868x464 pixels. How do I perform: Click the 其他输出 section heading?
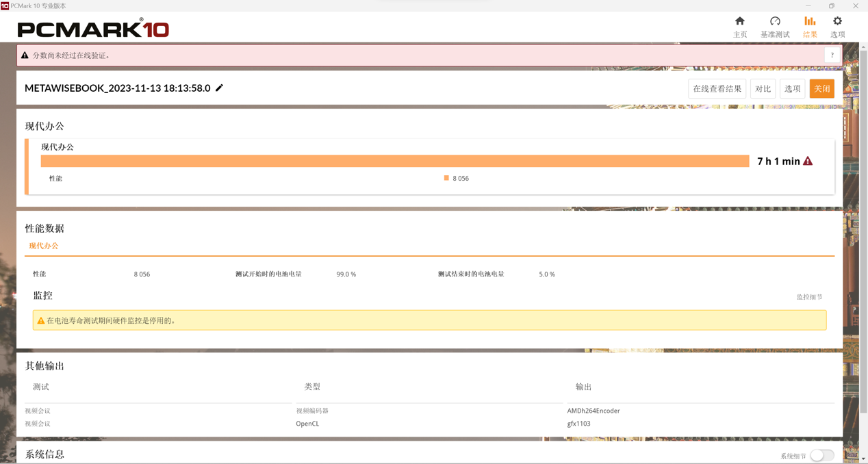44,365
